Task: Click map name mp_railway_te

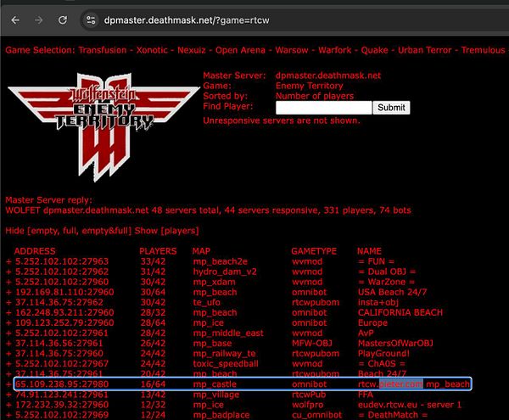Action: tap(224, 354)
